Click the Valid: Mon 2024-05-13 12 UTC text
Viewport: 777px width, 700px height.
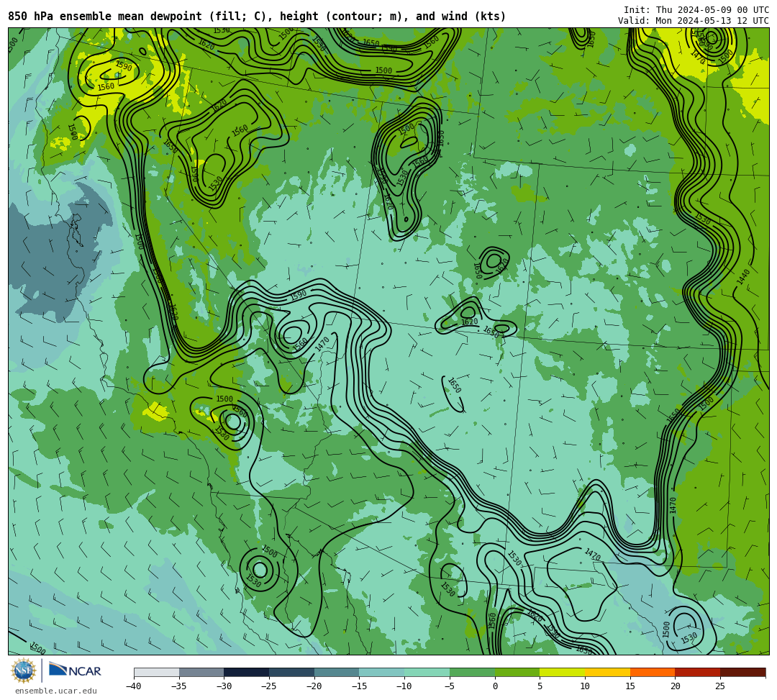[x=694, y=21]
